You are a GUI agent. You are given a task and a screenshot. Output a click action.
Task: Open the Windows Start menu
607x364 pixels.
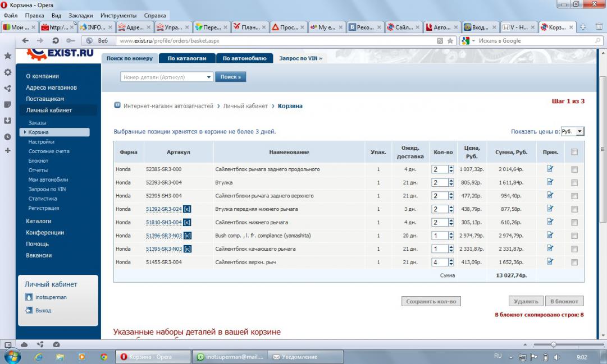tap(12, 356)
